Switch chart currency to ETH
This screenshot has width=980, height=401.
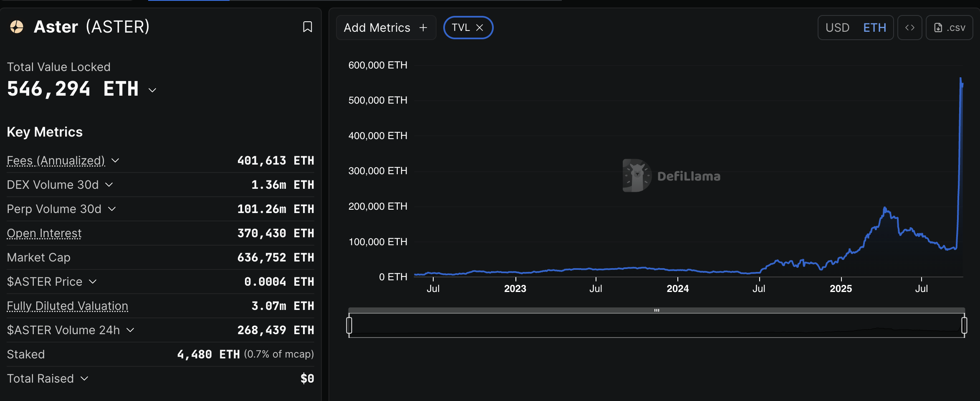pyautogui.click(x=874, y=28)
